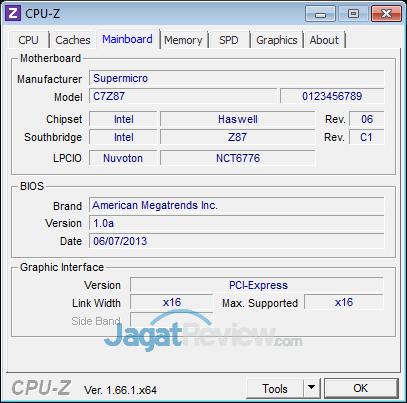
Task: Click the BIOS Date value 06/07/2013
Action: click(x=237, y=241)
